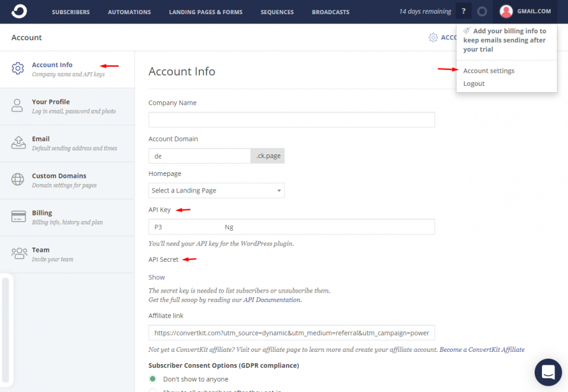568x392 pixels.
Task: Open the Team people icon
Action: pyautogui.click(x=19, y=254)
